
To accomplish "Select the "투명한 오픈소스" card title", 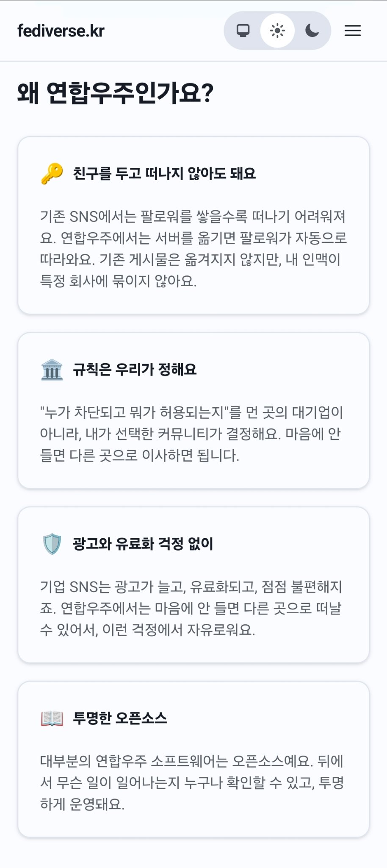I will click(x=120, y=718).
